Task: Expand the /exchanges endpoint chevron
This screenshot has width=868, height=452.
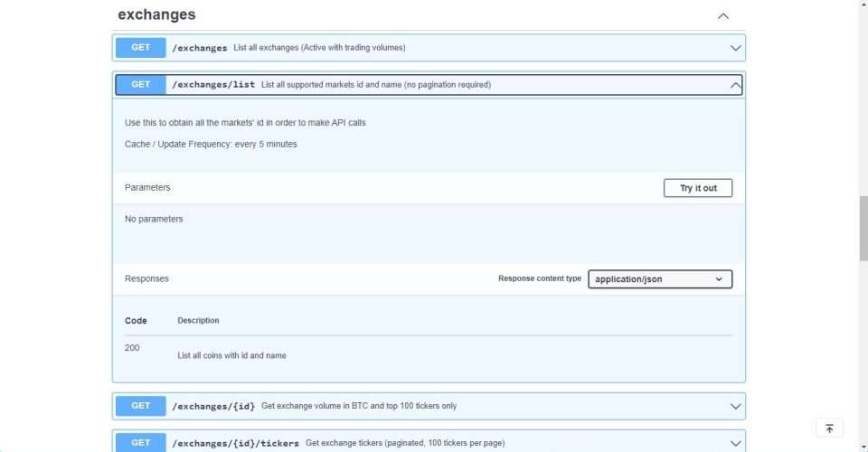Action: pyautogui.click(x=735, y=48)
